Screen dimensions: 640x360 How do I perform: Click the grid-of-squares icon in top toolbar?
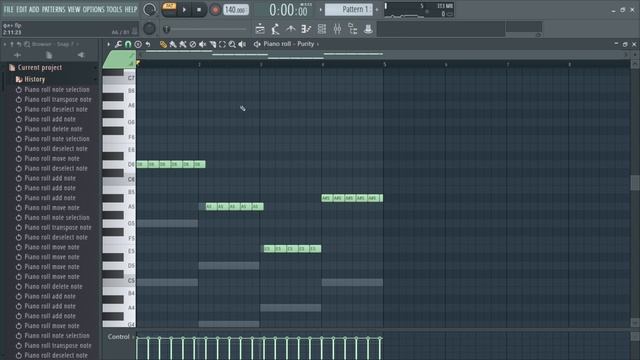(322, 29)
